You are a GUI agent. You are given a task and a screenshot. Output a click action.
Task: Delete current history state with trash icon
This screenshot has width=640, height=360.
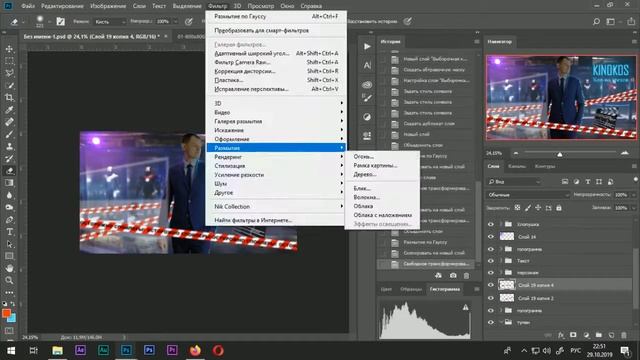(x=466, y=276)
